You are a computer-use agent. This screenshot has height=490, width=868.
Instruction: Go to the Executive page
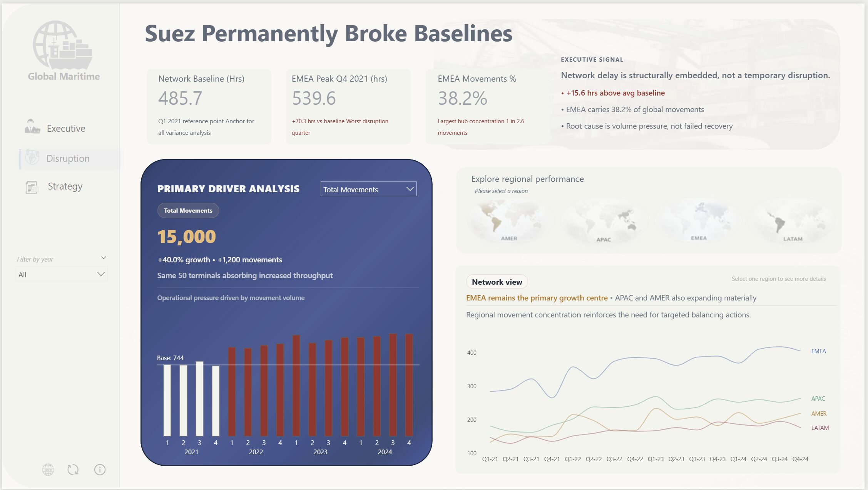pos(66,128)
